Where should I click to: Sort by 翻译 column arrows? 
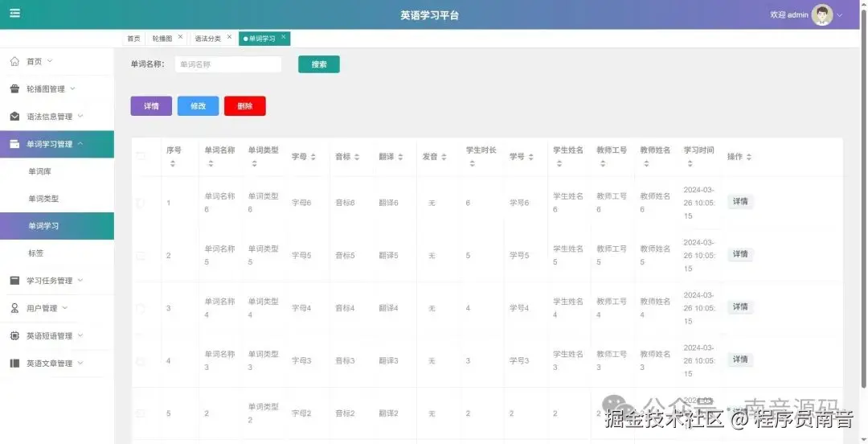coord(400,158)
